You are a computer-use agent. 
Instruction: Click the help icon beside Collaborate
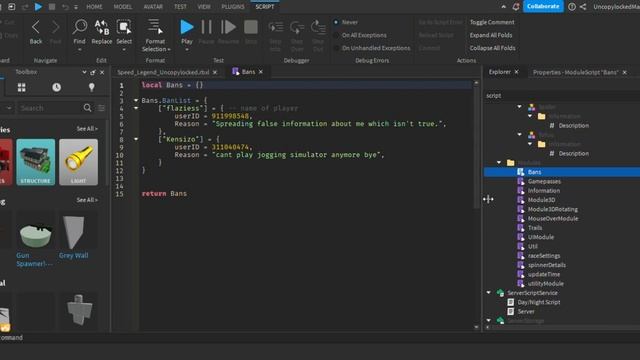coord(572,7)
